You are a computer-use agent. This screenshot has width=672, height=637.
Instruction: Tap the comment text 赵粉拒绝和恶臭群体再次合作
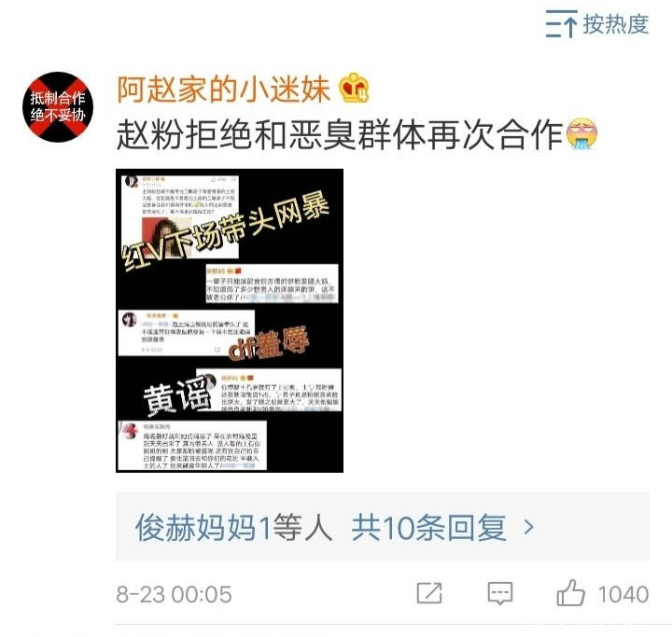click(x=340, y=135)
